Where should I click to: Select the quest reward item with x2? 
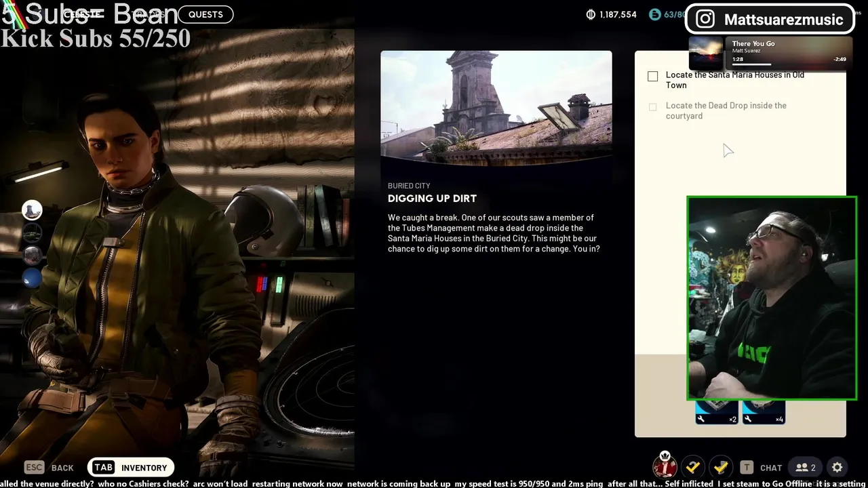pyautogui.click(x=717, y=411)
